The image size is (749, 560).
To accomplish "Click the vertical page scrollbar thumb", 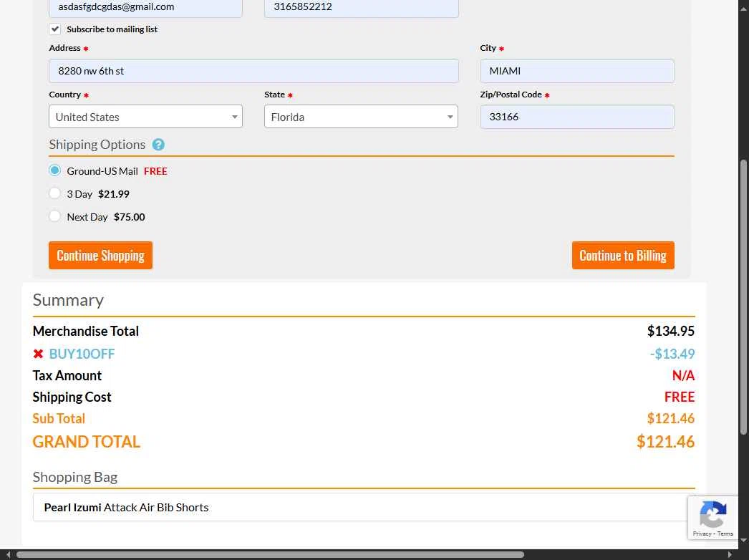I will pyautogui.click(x=743, y=297).
